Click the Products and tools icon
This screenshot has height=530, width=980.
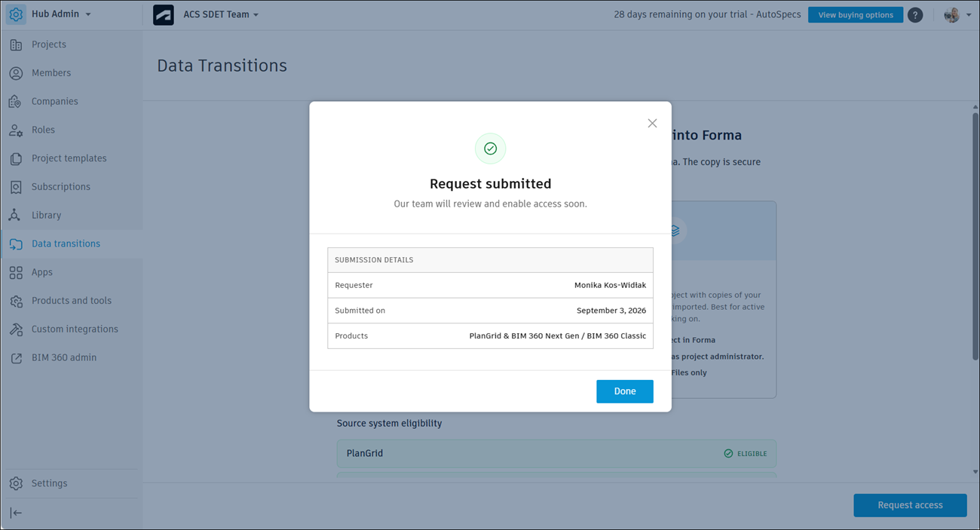tap(16, 301)
